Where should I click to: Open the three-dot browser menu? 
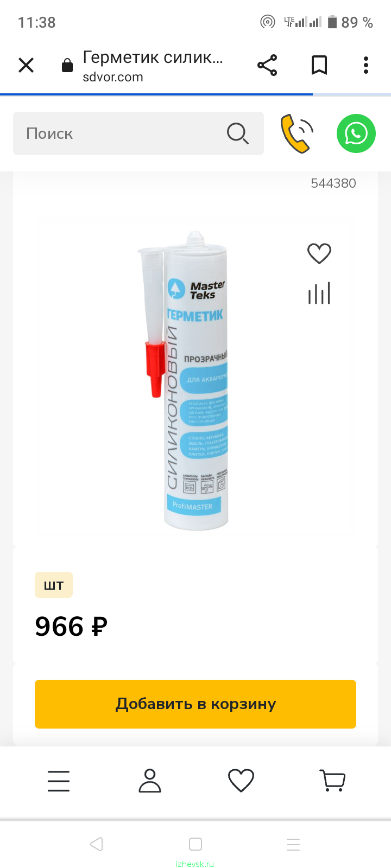coord(366,66)
